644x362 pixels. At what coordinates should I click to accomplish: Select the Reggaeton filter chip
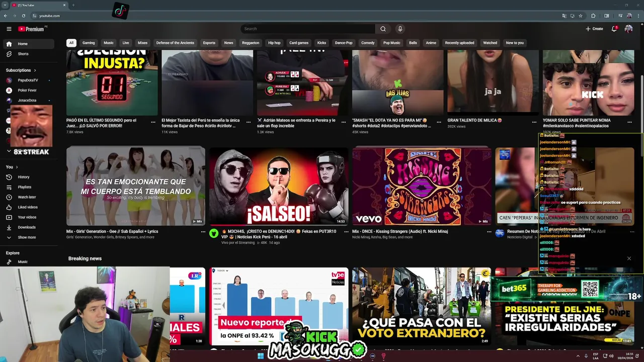[251, 43]
